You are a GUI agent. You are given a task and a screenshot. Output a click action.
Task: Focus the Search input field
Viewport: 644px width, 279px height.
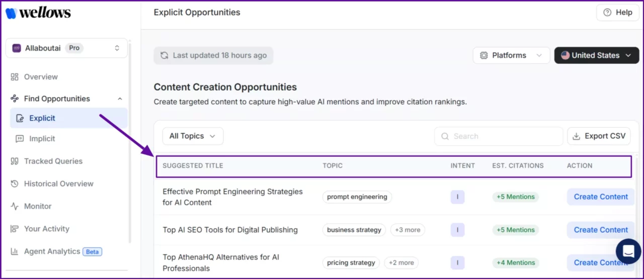pyautogui.click(x=499, y=136)
